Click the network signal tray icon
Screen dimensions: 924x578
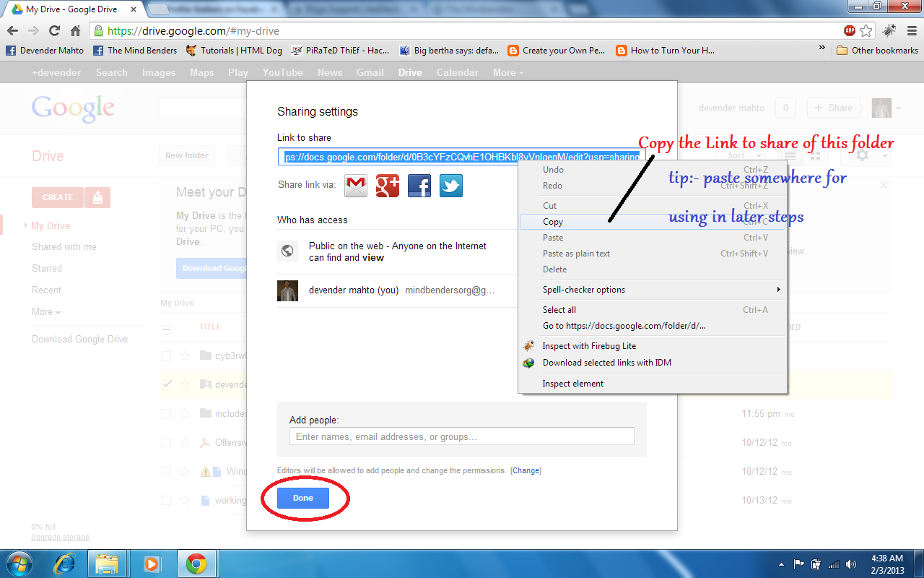pyautogui.click(x=834, y=564)
